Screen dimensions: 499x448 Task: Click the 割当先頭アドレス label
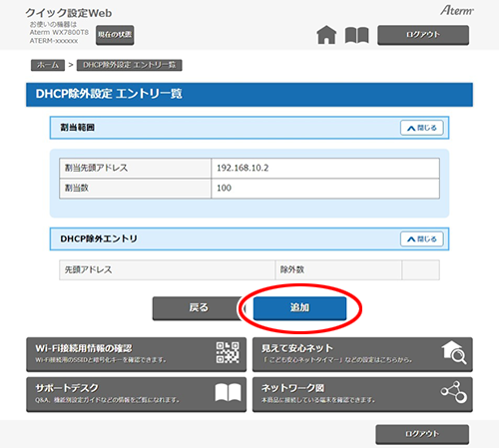[96, 168]
